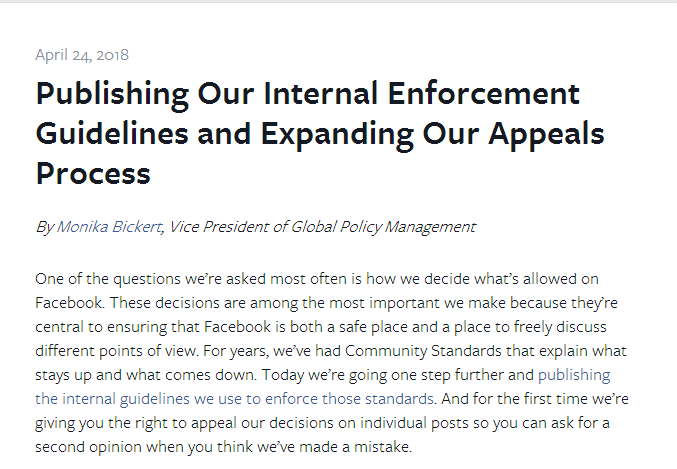Click the 'publishing' link at line end
677x469 pixels.
point(574,375)
